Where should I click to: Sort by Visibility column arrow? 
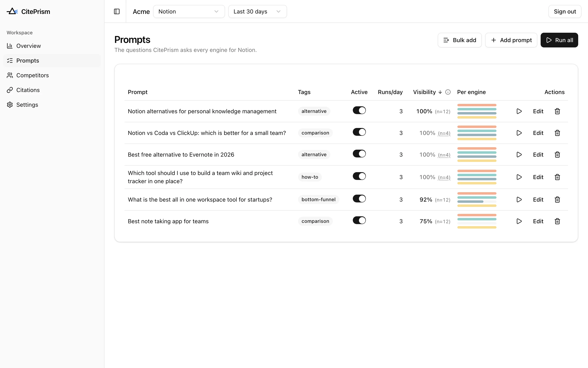tap(440, 92)
